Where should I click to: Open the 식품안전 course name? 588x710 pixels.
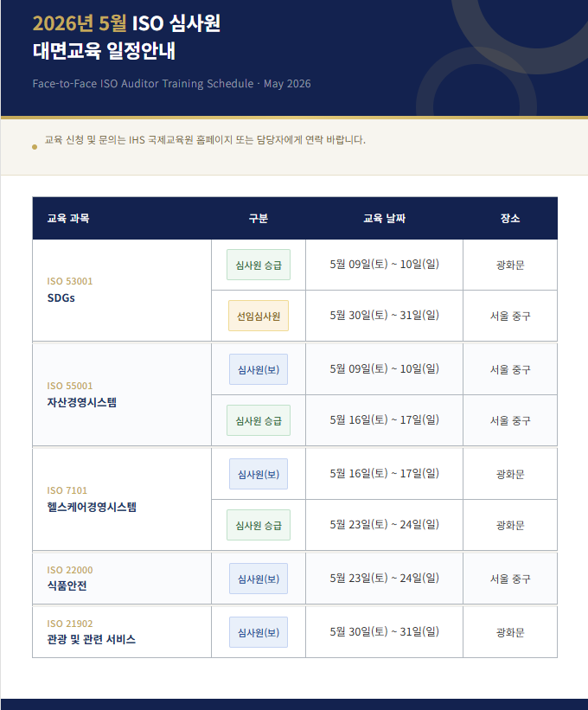click(67, 585)
